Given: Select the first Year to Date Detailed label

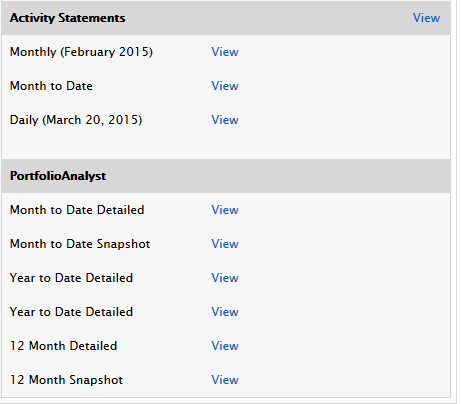Looking at the screenshot, I should tap(71, 278).
